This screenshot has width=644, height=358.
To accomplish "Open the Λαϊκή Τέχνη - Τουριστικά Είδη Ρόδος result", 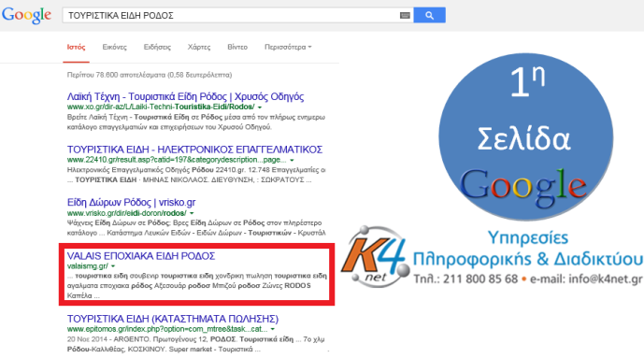I will [x=185, y=96].
